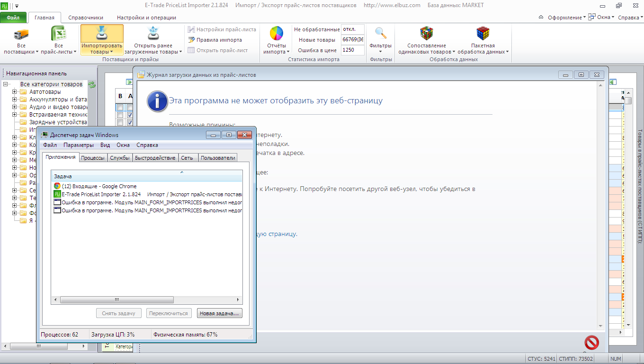Click the Автотовары folder icon

[23, 92]
